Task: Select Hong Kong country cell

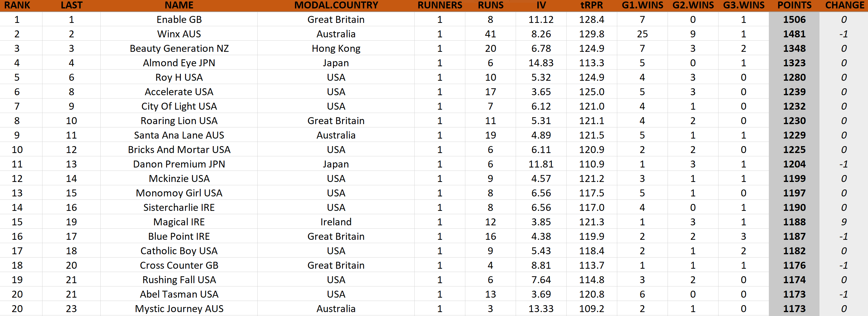Action: click(x=336, y=48)
